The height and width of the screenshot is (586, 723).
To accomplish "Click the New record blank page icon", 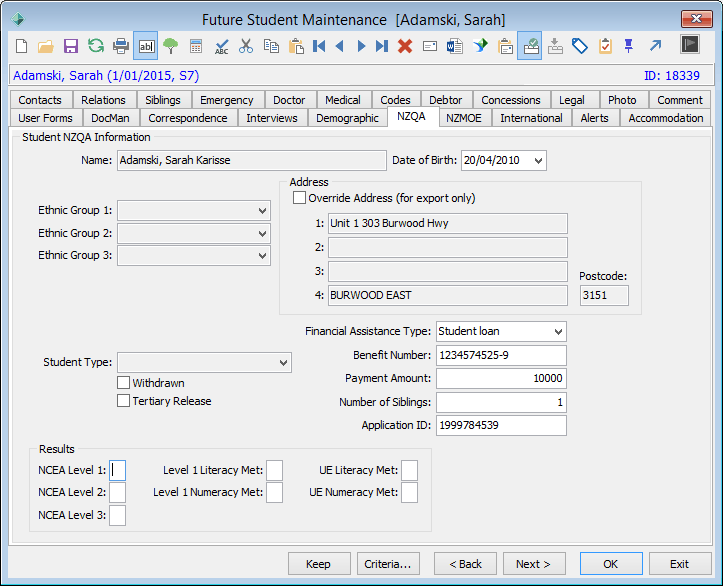I will (x=21, y=46).
